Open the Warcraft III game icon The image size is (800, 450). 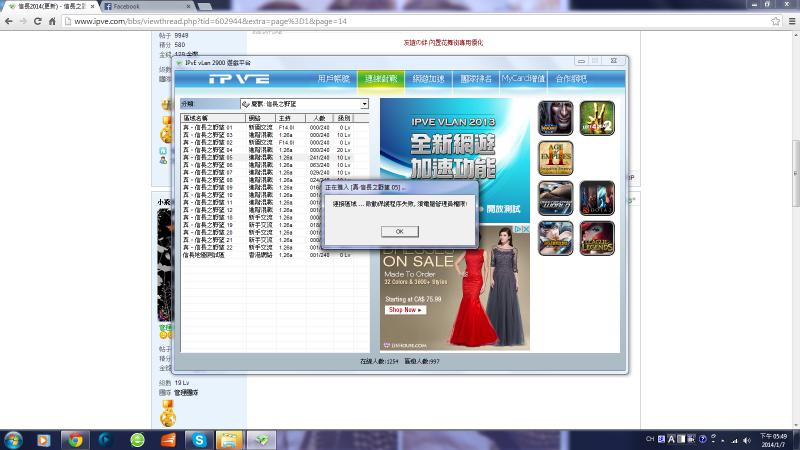pyautogui.click(x=556, y=119)
